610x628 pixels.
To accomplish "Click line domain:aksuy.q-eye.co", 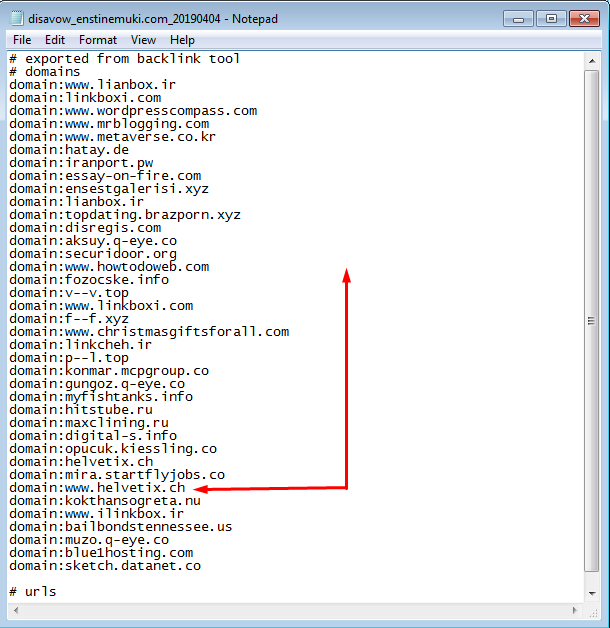I will click(93, 241).
